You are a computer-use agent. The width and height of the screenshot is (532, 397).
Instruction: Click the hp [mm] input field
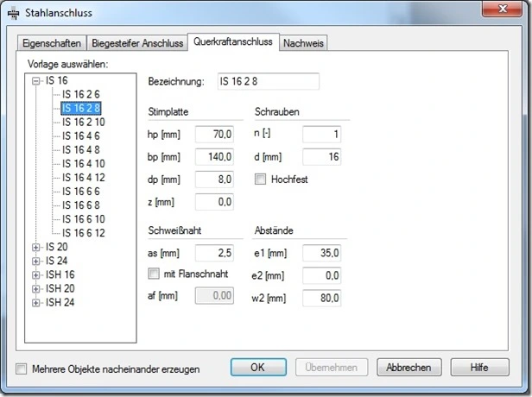tap(214, 135)
